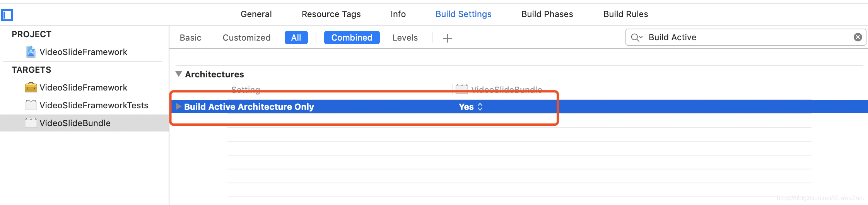This screenshot has height=205, width=868.
Task: Toggle the navigator sidebar panel icon
Action: (7, 15)
